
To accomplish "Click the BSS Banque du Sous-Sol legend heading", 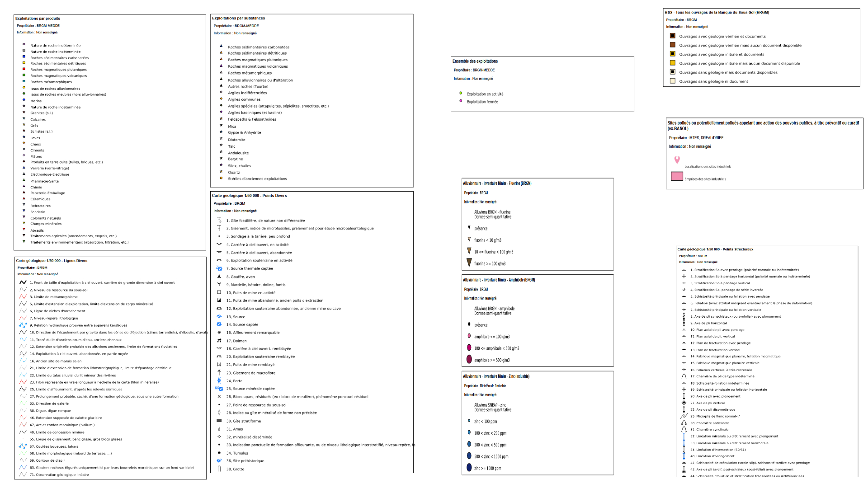I will tap(717, 13).
